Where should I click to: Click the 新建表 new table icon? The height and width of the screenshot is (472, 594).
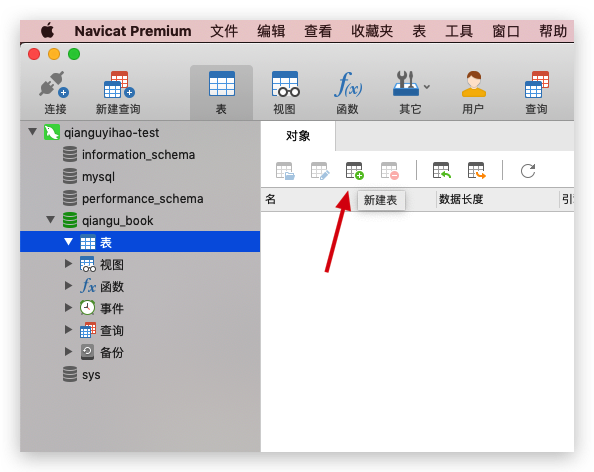355,171
